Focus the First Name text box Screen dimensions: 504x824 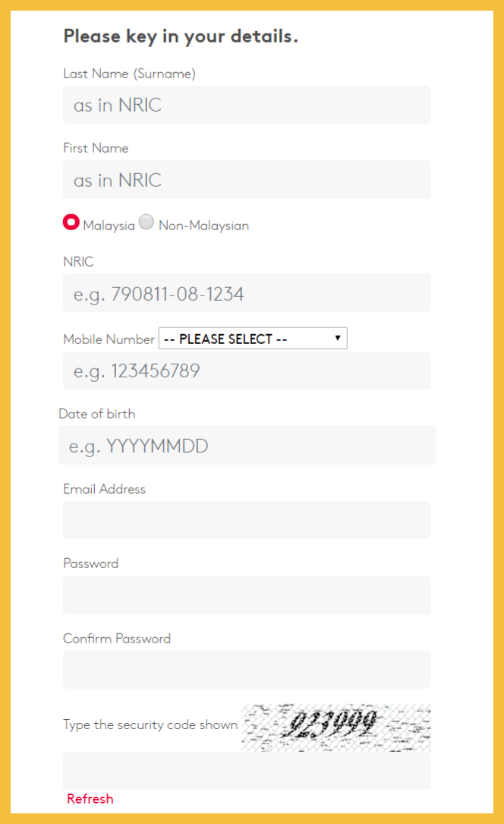[247, 180]
